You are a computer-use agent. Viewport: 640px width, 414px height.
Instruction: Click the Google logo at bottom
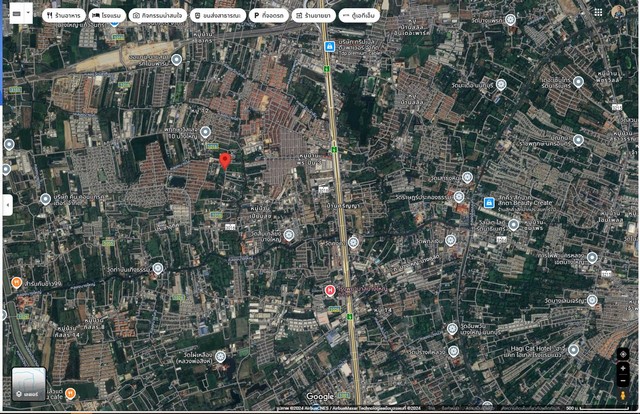coord(320,397)
